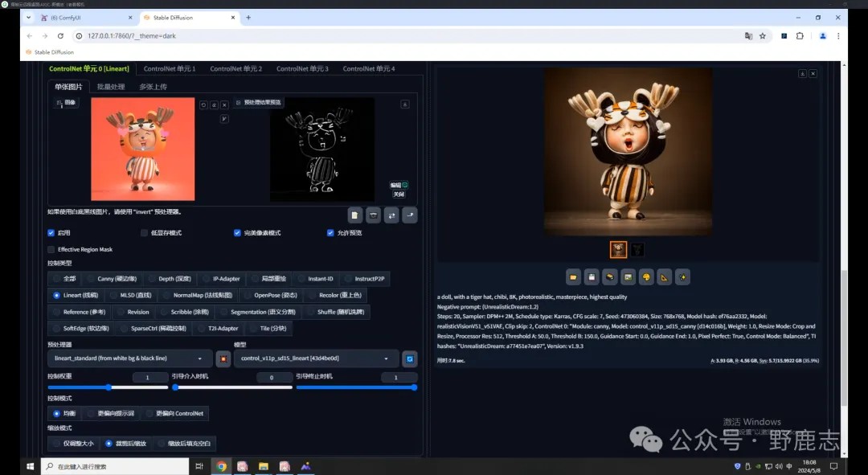Image resolution: width=868 pixels, height=475 pixels.
Task: Click the zip archive icon under the output
Action: tap(610, 276)
